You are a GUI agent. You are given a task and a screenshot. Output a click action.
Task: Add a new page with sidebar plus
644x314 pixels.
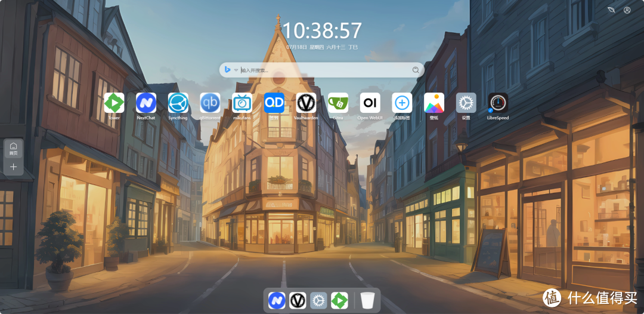tap(14, 167)
